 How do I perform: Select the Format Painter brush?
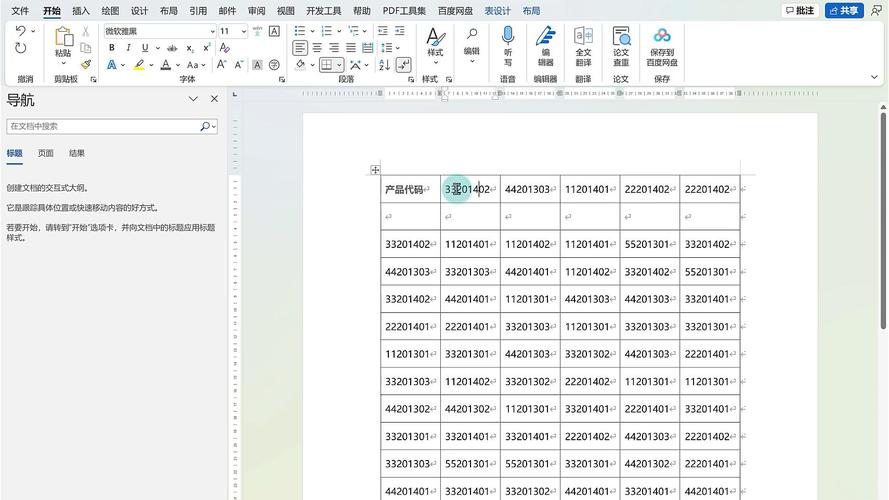(x=86, y=65)
